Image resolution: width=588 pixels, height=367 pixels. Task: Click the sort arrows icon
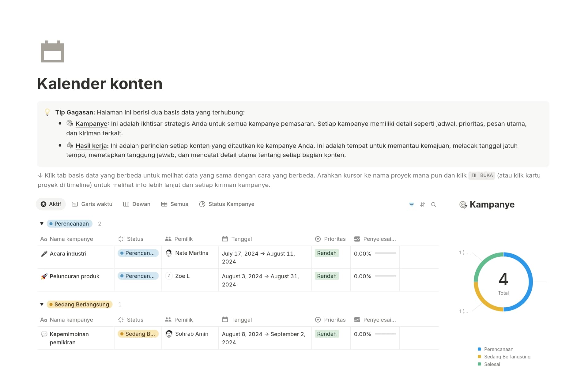pyautogui.click(x=422, y=204)
